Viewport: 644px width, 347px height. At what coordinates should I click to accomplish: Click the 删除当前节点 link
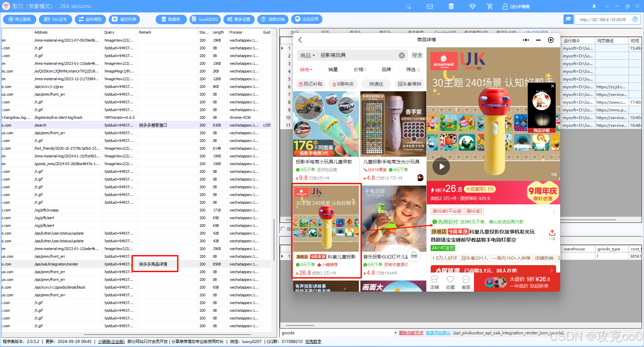click(411, 333)
